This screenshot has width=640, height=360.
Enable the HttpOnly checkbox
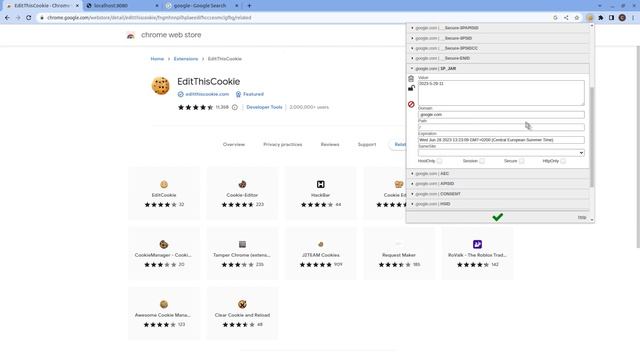(563, 161)
